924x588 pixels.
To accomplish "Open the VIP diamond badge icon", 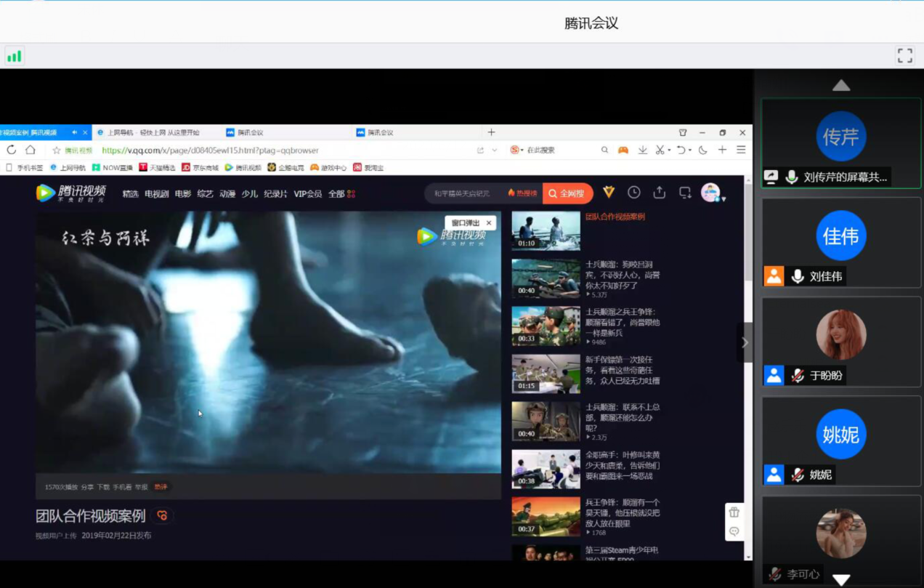I will [x=609, y=193].
